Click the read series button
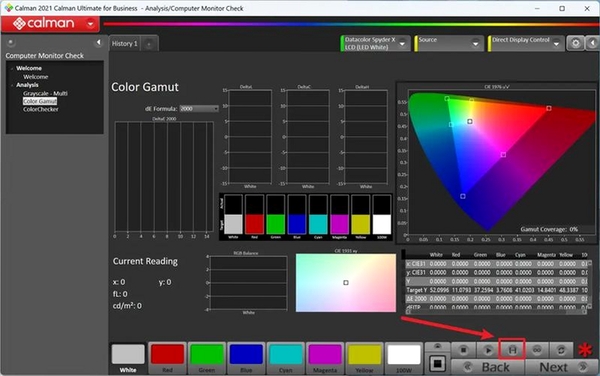 [x=512, y=350]
